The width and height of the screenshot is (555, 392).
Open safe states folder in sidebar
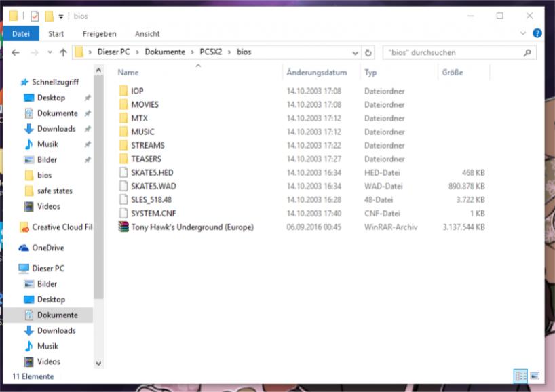coord(54,191)
